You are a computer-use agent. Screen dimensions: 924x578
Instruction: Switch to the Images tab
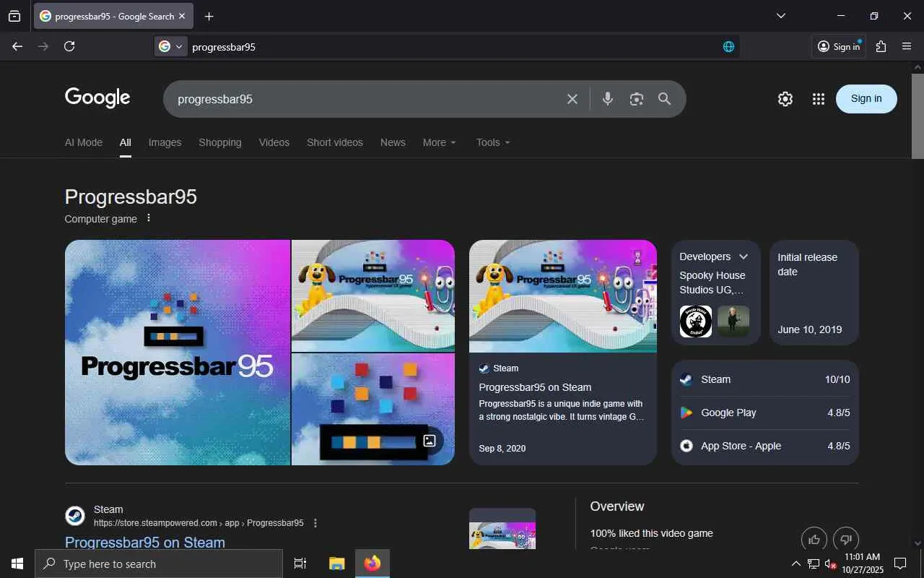coord(165,142)
